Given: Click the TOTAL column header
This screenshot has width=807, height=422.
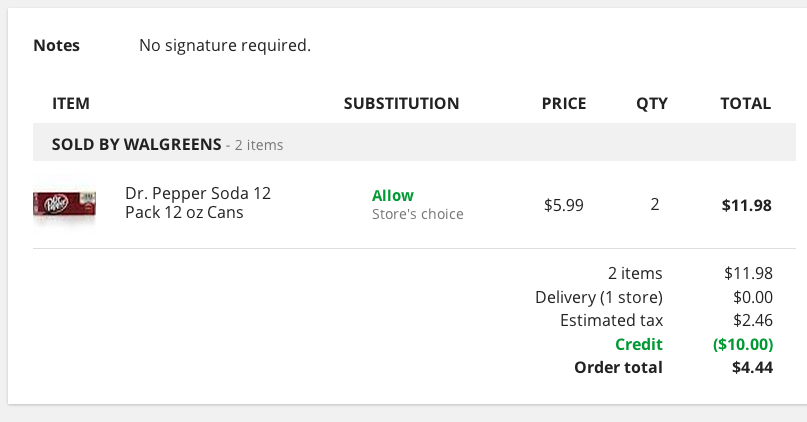Looking at the screenshot, I should pyautogui.click(x=745, y=103).
